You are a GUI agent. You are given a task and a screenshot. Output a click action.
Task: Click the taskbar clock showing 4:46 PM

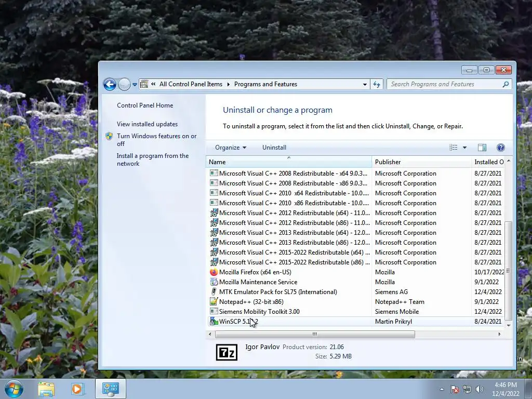(506, 389)
